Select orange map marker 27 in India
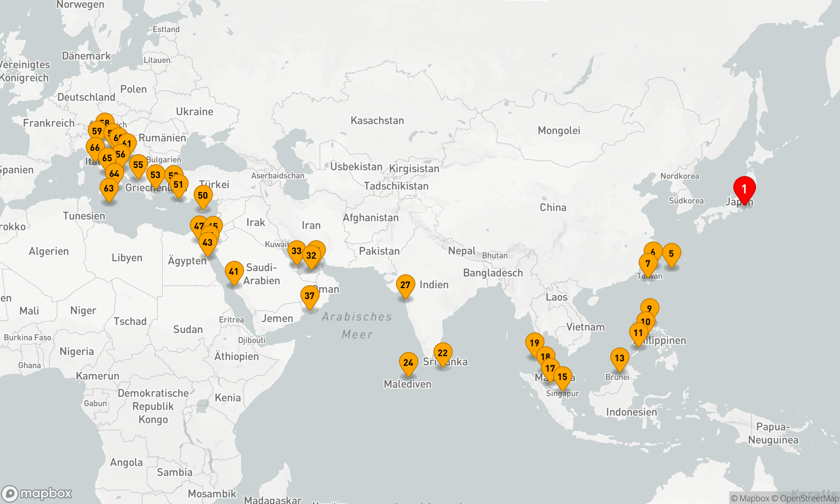Viewport: 840px width, 504px height. (x=405, y=285)
